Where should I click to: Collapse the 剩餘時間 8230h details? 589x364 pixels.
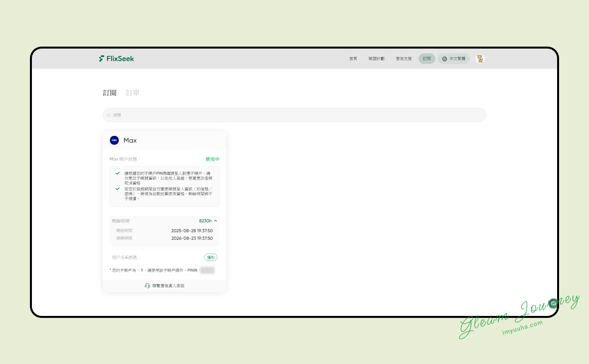(x=215, y=221)
